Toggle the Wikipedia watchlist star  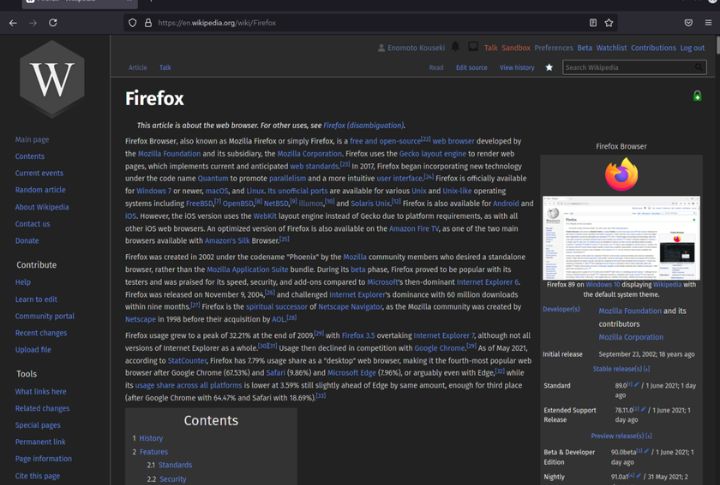548,67
